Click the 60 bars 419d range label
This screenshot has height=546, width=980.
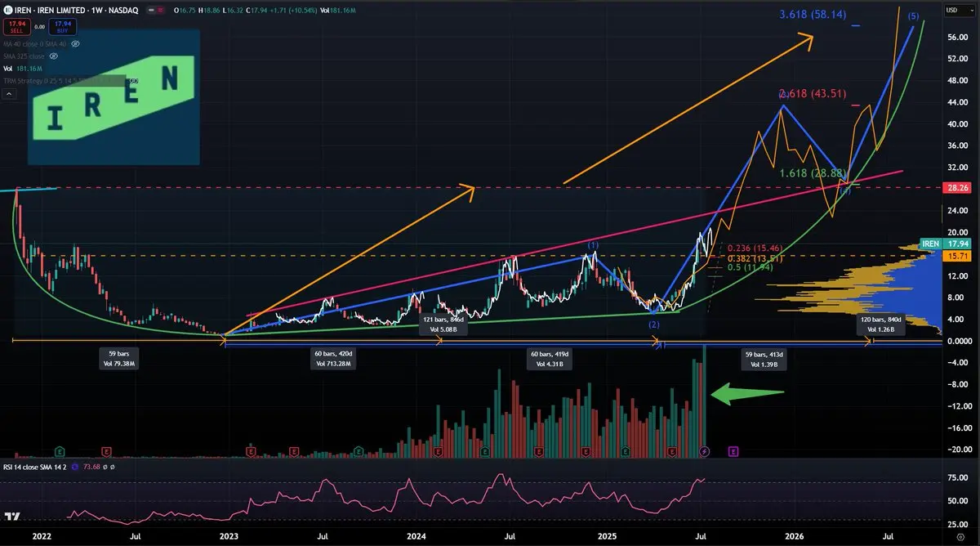coord(551,357)
